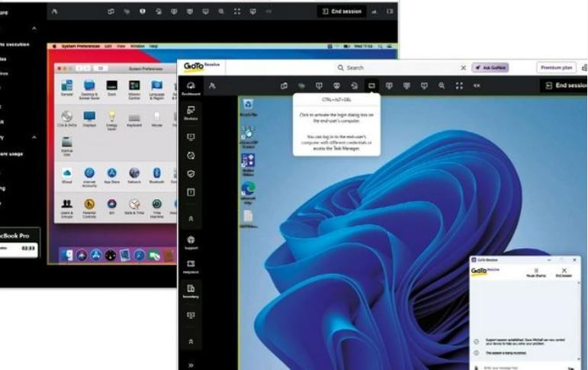Click Finder in the Mac dock
This screenshot has height=370, width=588.
pos(67,255)
